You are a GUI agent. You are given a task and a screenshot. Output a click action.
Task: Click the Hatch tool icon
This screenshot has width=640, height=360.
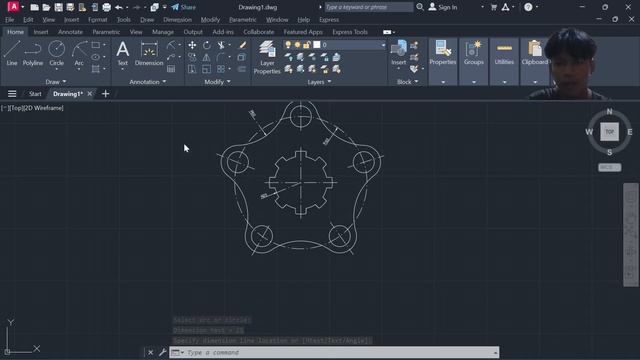click(x=96, y=69)
